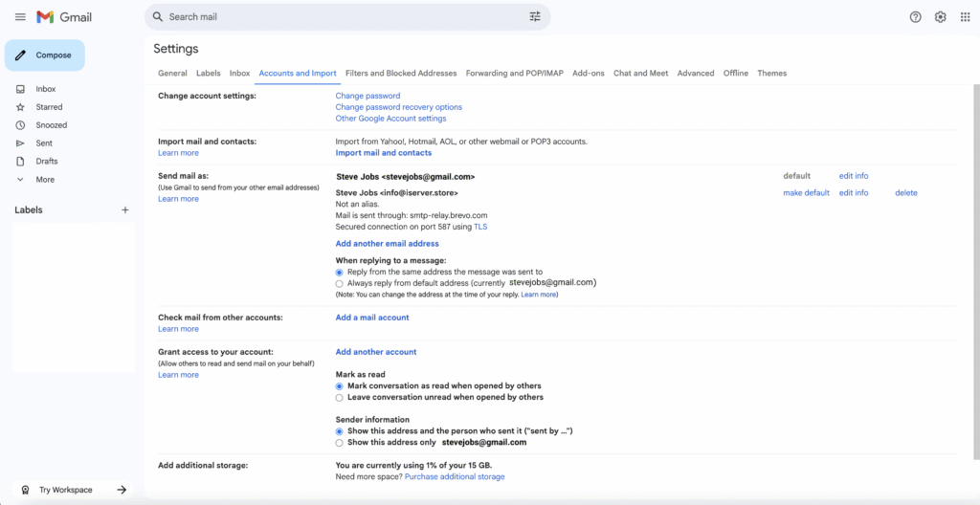Create new label with plus icon
Viewport: 980px width, 505px height.
[125, 210]
